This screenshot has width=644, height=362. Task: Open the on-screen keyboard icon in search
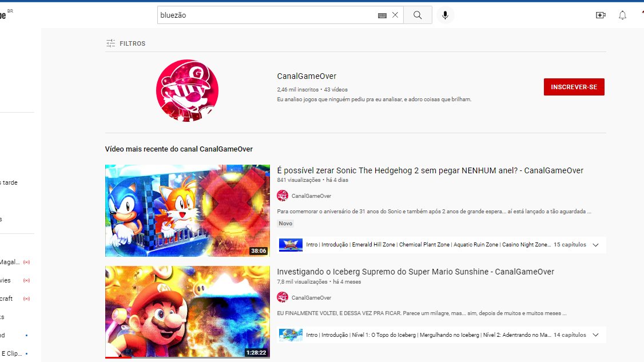point(382,15)
